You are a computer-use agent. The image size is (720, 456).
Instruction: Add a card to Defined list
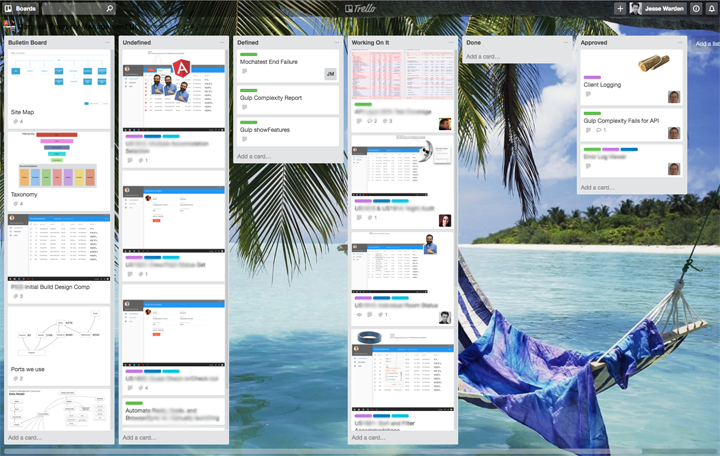coord(254,157)
